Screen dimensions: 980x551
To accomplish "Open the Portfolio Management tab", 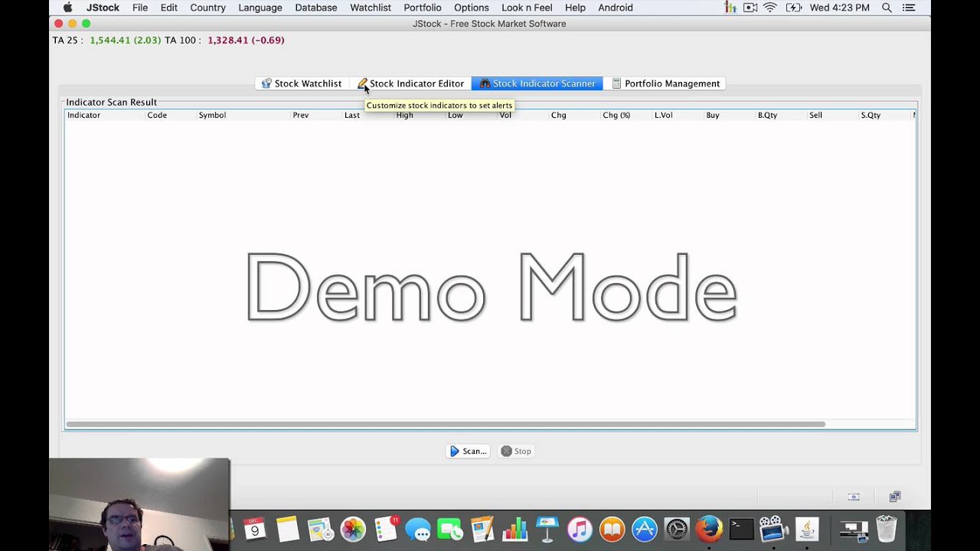I will click(665, 83).
